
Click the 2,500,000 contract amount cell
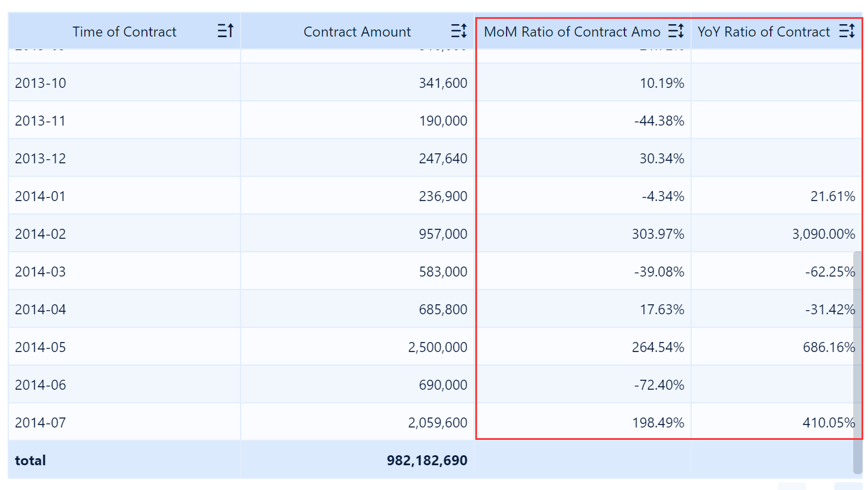click(x=438, y=347)
